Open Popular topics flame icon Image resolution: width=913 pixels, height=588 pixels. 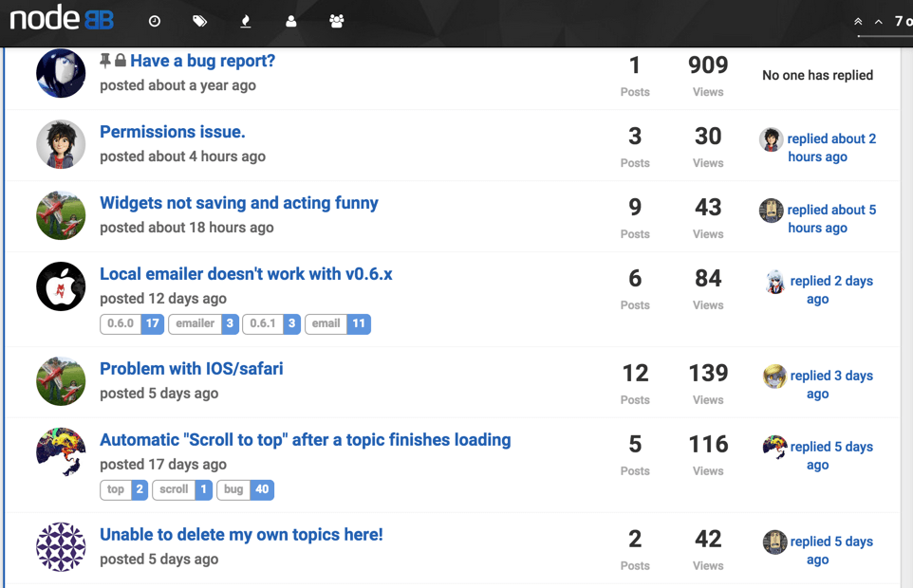click(x=246, y=21)
